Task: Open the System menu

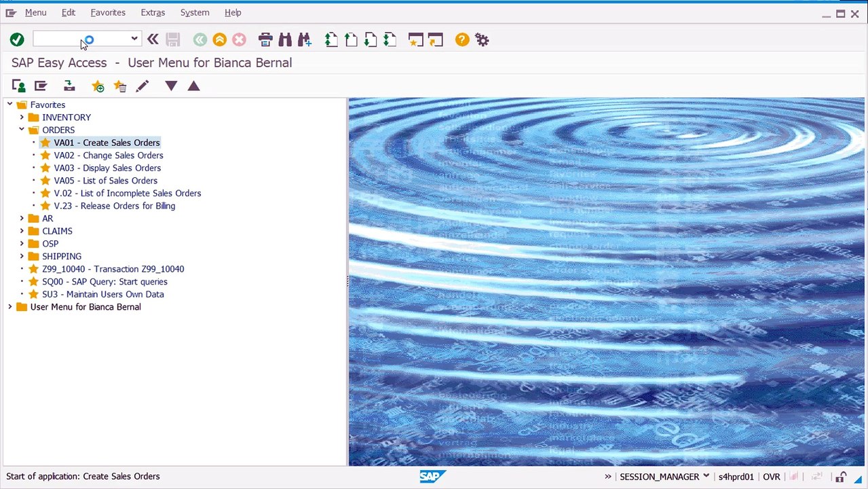Action: [x=195, y=13]
